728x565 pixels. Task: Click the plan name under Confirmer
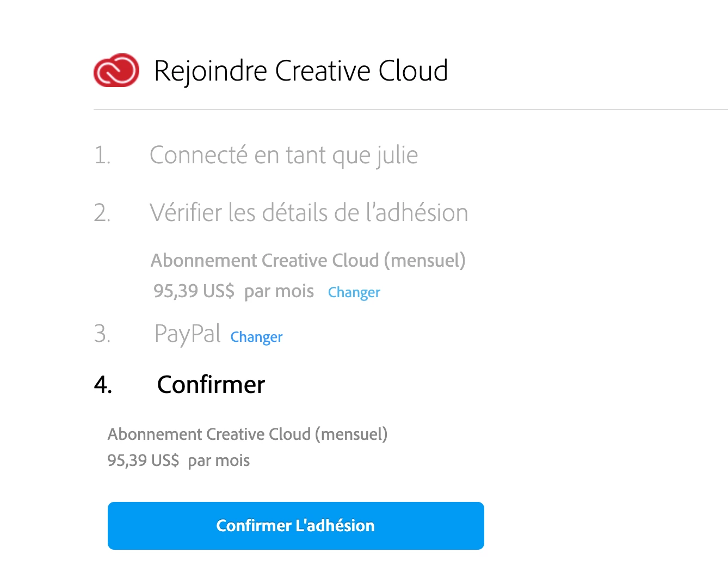pos(248,434)
